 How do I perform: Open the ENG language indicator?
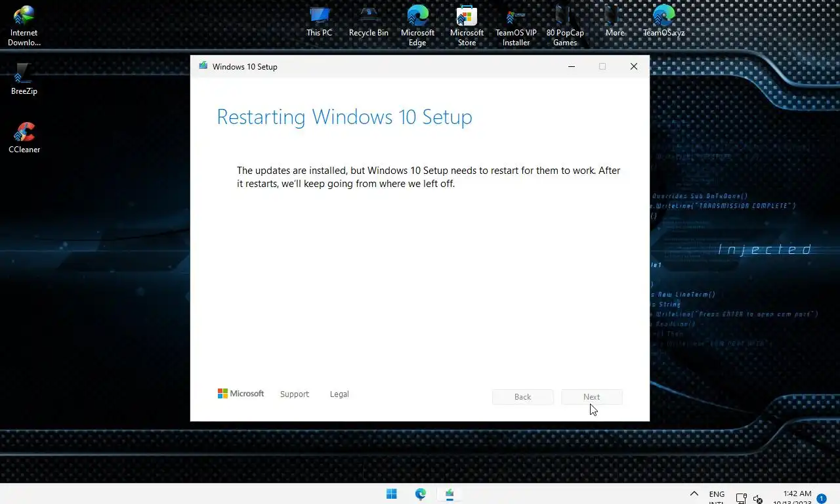pyautogui.click(x=717, y=497)
